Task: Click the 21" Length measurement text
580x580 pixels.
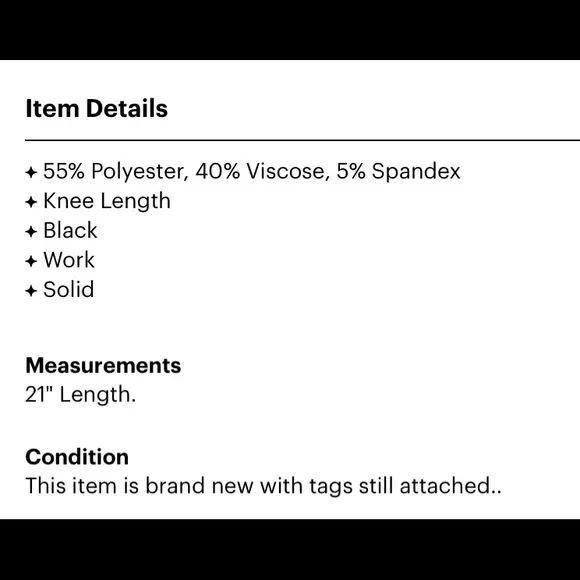Action: coord(81,394)
